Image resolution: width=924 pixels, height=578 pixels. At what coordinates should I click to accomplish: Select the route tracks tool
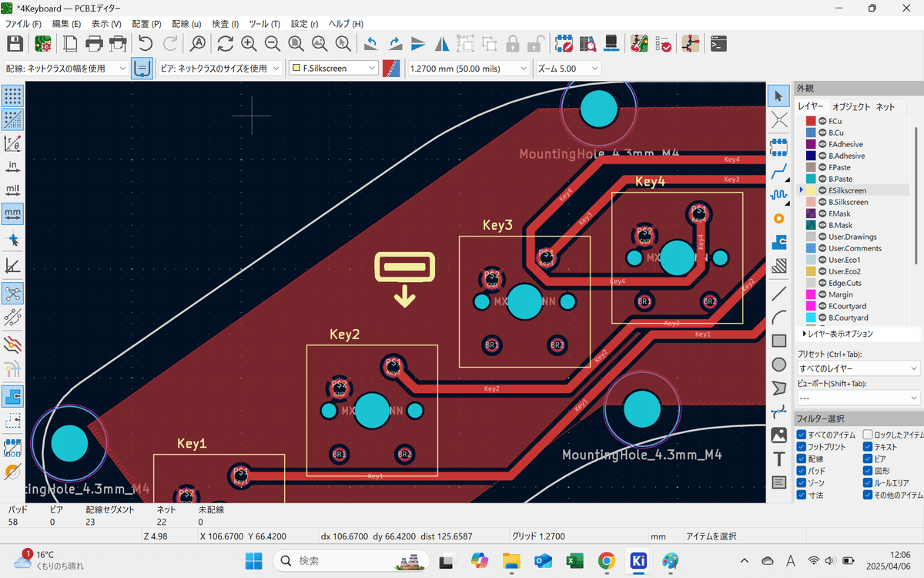pos(778,171)
